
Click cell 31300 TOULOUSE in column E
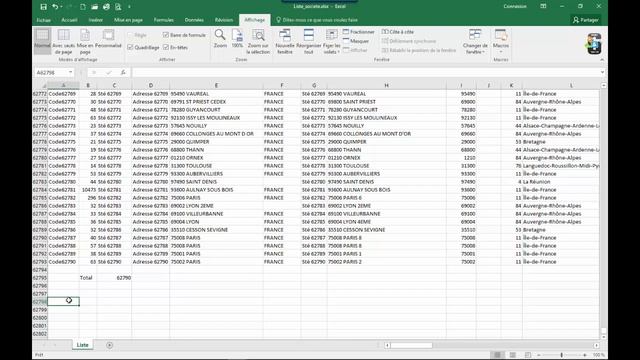[216, 166]
